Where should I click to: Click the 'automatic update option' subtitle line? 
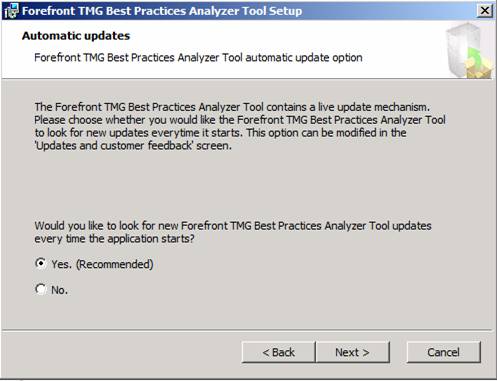point(198,58)
